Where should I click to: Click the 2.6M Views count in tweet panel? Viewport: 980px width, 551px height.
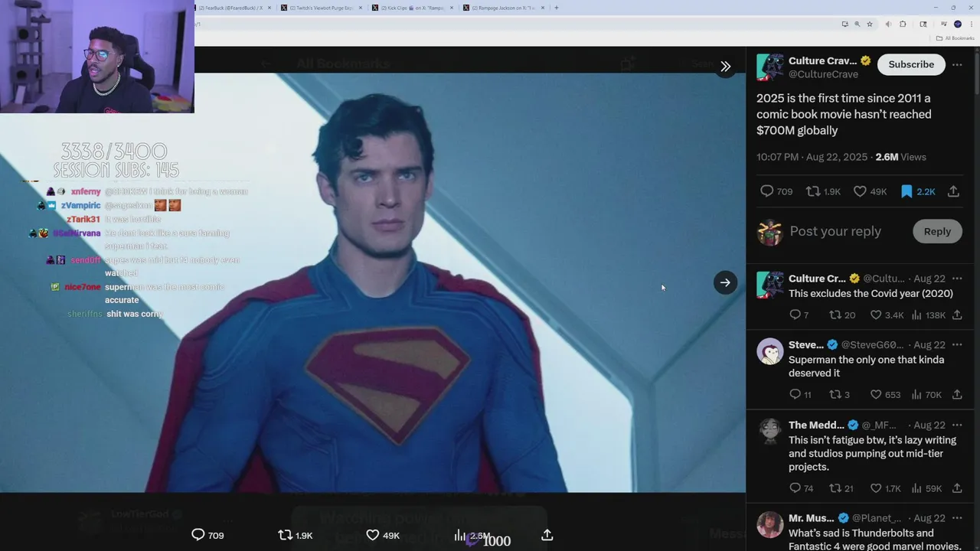[900, 157]
